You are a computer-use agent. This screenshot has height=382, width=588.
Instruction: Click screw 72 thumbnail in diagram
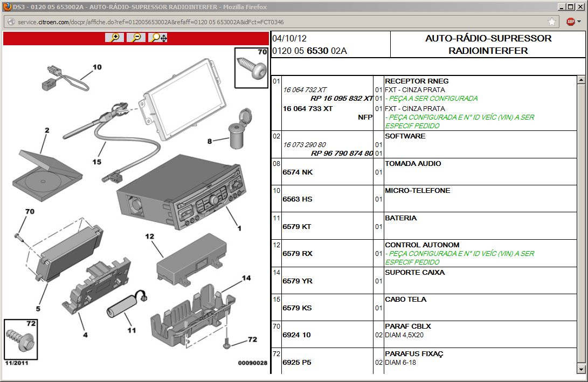pyautogui.click(x=21, y=339)
